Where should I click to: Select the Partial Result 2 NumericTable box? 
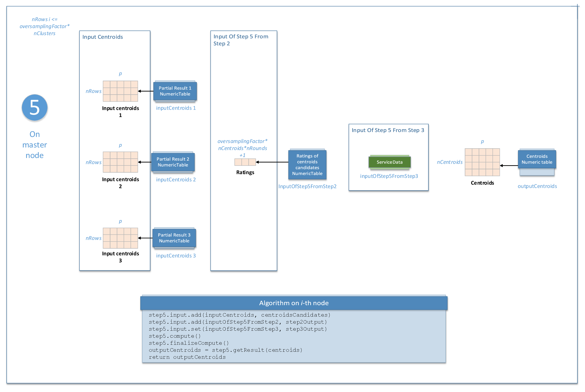[x=173, y=162]
